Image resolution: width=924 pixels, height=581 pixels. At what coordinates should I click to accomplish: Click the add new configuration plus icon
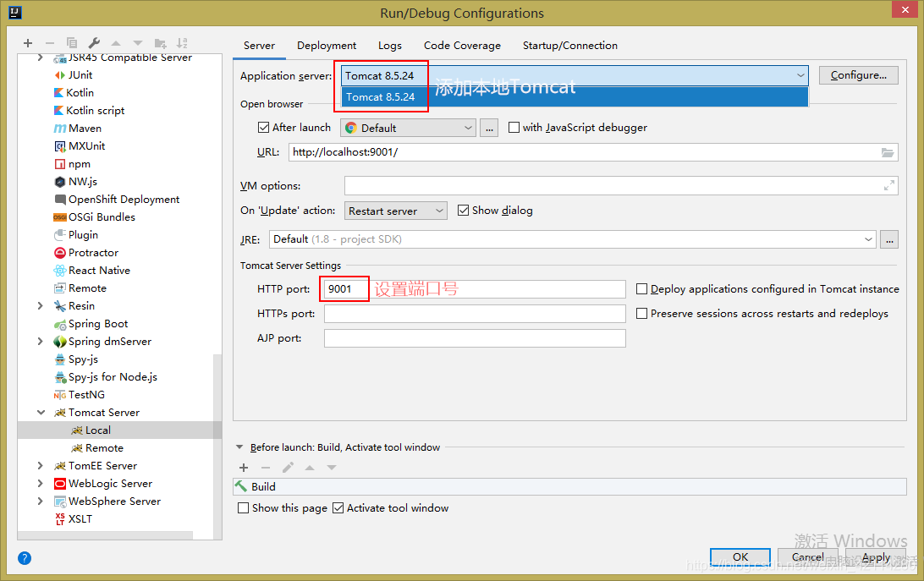28,43
